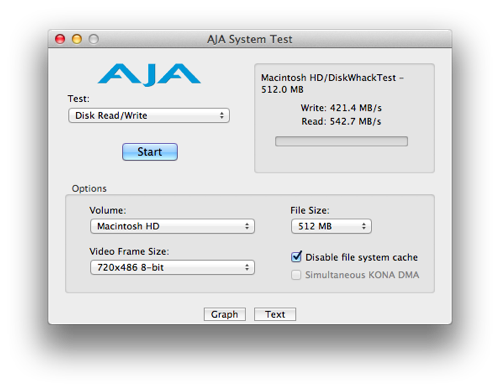
Task: Click the AJA logo
Action: click(149, 75)
